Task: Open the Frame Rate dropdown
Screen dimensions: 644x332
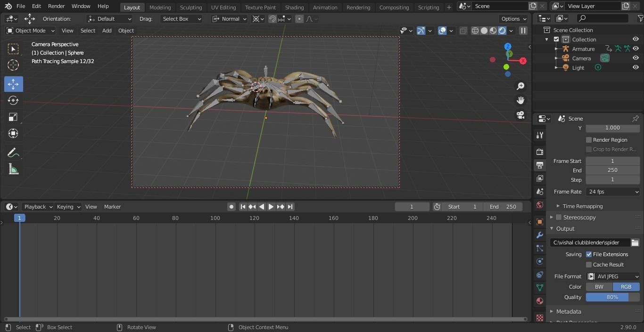Action: tap(613, 192)
